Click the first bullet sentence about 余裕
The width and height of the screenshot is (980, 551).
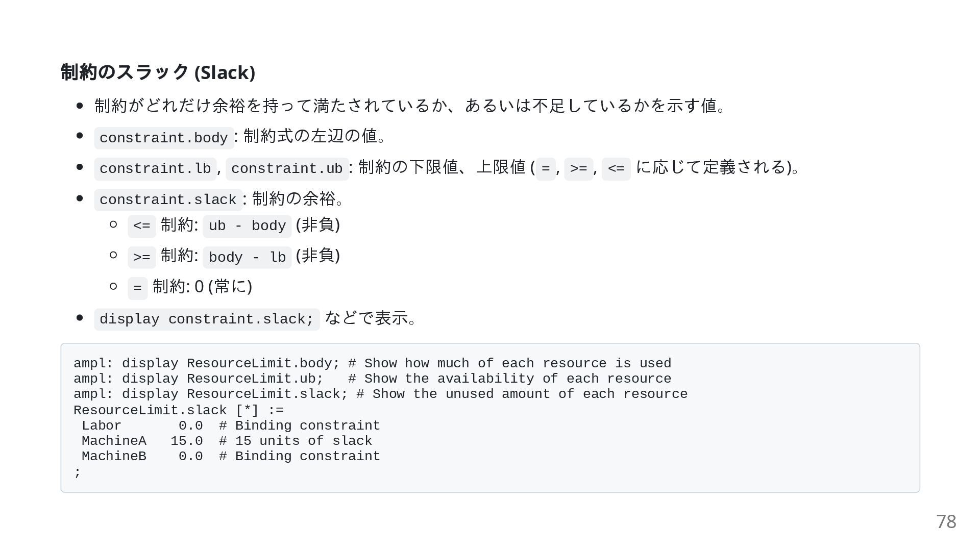coord(410,106)
